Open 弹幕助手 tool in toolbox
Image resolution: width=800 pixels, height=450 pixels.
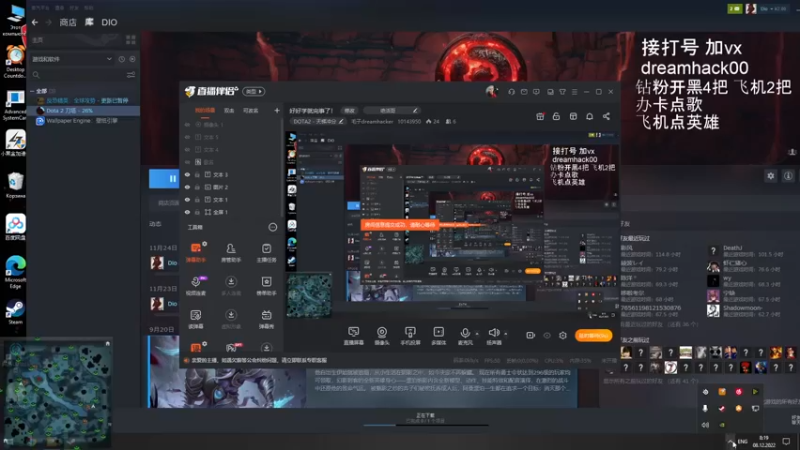(x=196, y=252)
